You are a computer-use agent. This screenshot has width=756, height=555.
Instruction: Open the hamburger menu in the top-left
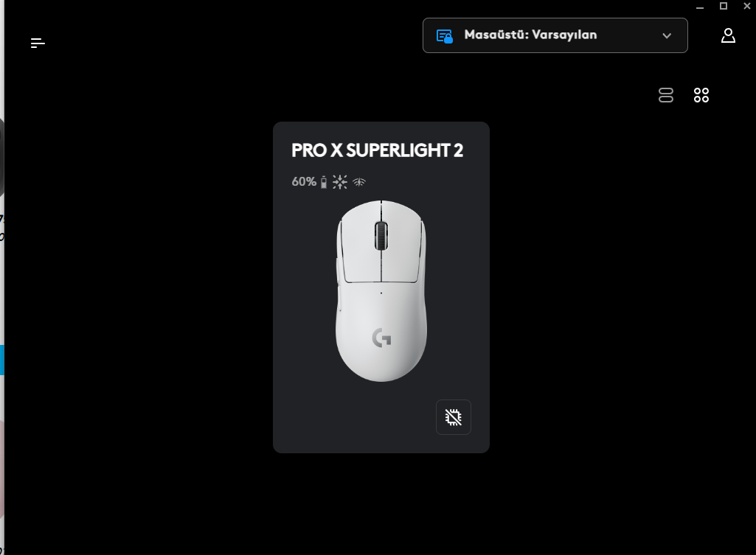point(38,43)
